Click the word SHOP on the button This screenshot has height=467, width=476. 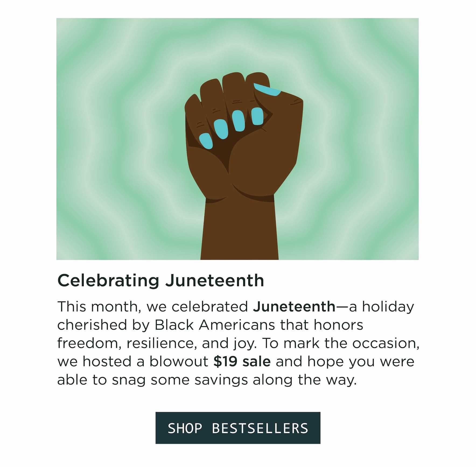tap(185, 428)
